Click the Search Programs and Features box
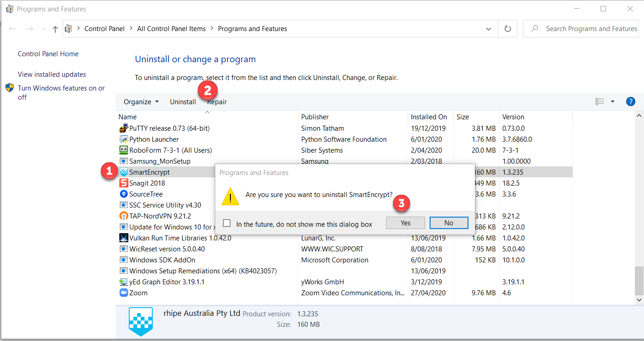The height and width of the screenshot is (341, 644). (580, 29)
